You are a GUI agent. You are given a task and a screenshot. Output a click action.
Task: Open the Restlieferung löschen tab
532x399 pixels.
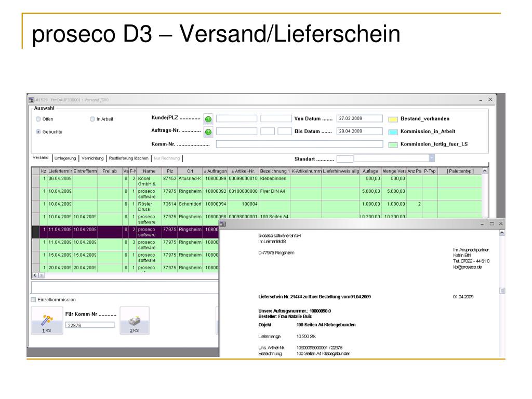[128, 158]
